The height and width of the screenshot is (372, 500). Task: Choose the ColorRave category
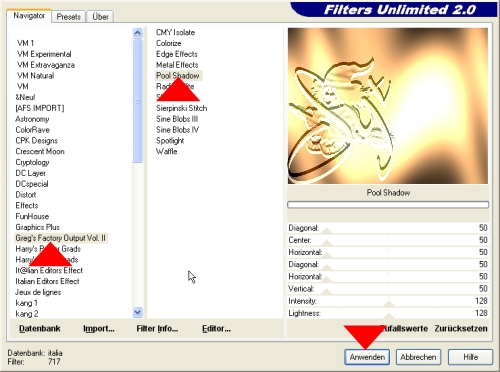tap(32, 130)
